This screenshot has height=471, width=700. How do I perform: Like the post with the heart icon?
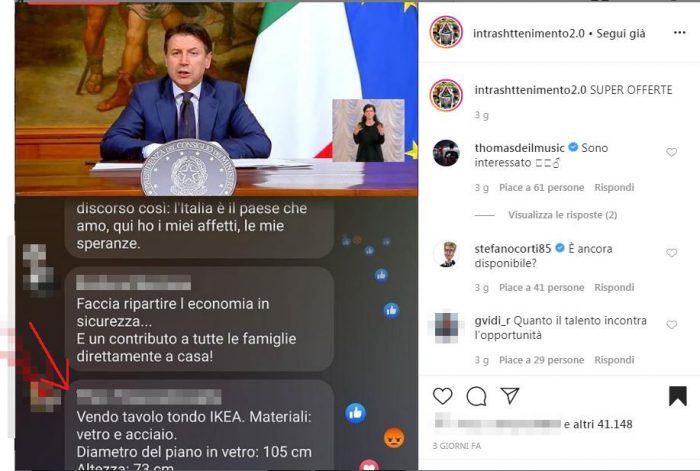pos(442,396)
